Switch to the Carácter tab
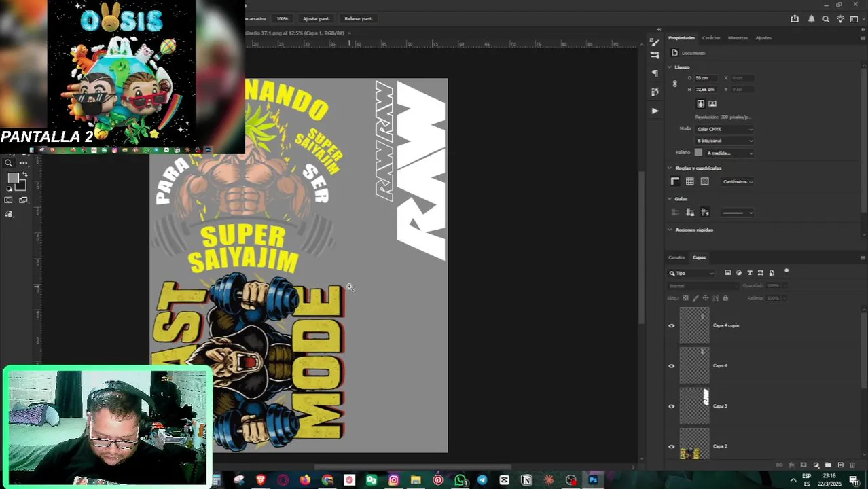The image size is (868, 489). click(711, 38)
